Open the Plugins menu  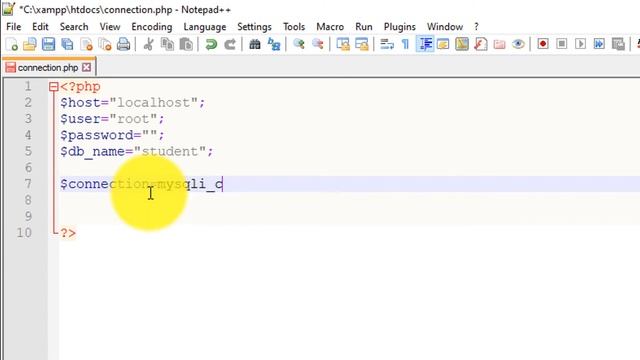[x=399, y=27]
